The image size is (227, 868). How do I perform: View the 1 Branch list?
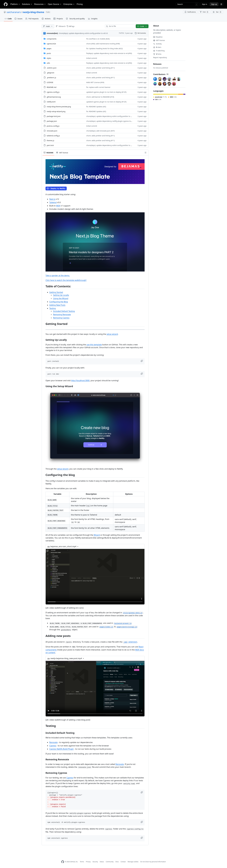pyautogui.click(x=61, y=26)
